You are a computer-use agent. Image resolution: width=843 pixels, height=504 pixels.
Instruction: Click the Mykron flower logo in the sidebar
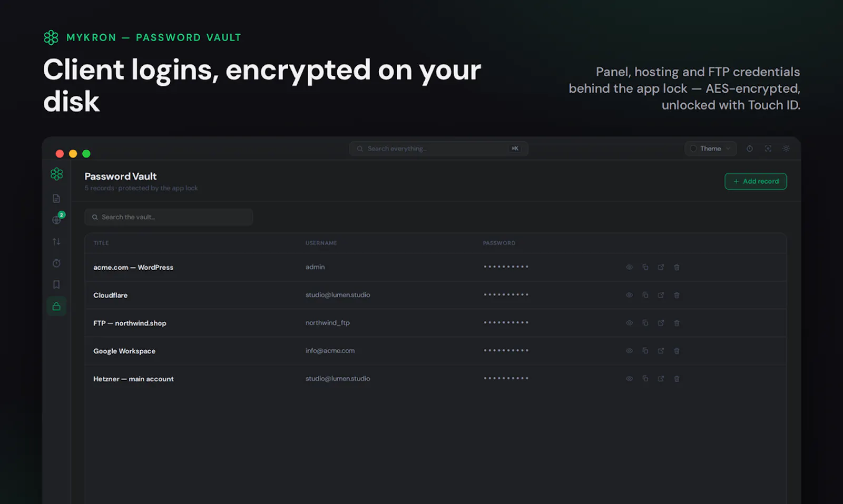56,174
